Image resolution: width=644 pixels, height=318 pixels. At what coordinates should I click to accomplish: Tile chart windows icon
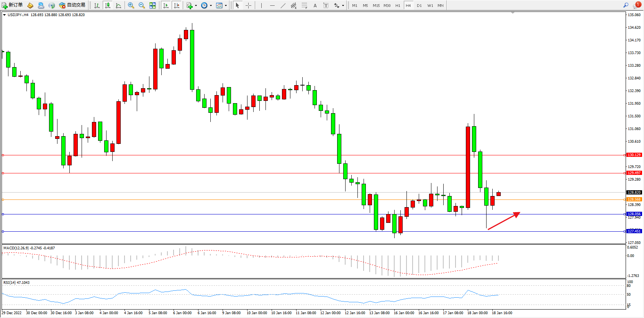(152, 5)
